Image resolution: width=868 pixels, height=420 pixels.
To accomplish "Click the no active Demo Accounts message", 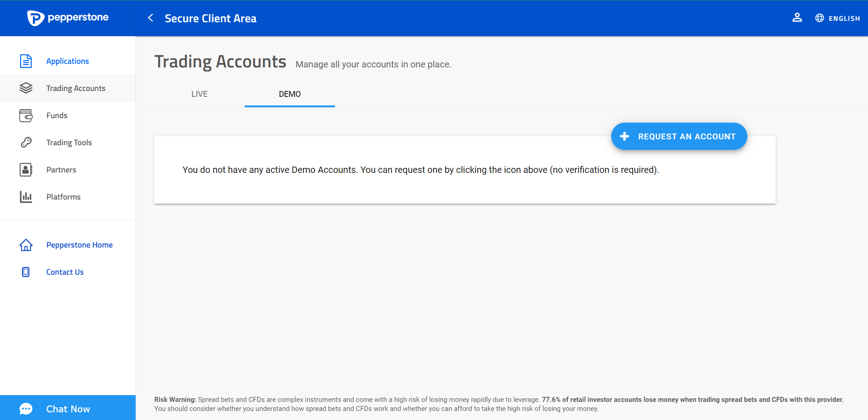I will (x=421, y=170).
